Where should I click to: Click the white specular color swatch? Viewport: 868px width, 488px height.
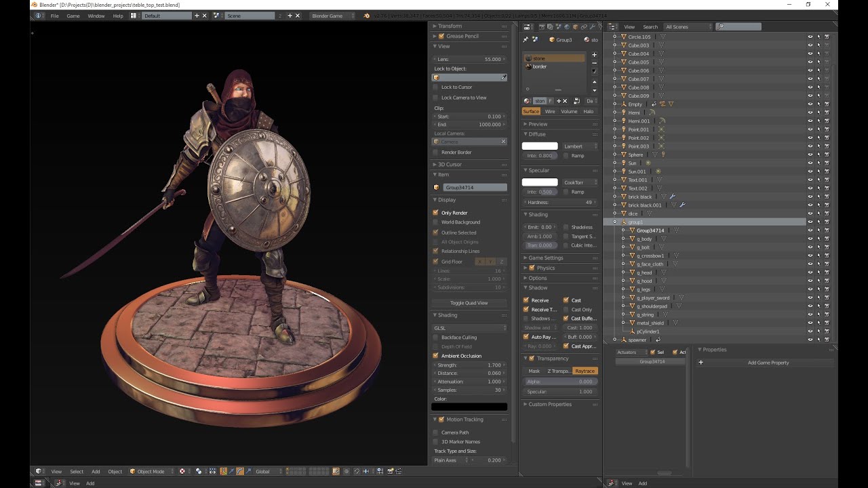coord(540,182)
